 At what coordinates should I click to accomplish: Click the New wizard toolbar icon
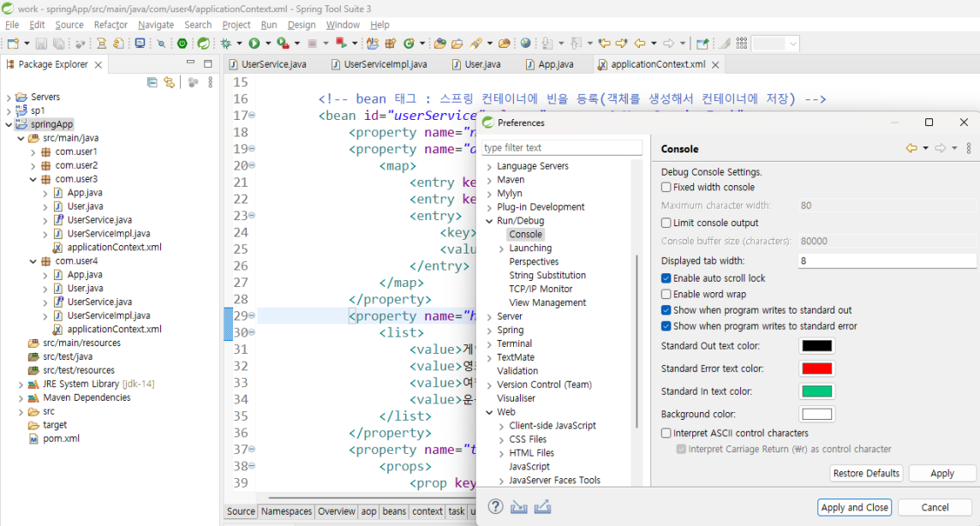(13, 44)
